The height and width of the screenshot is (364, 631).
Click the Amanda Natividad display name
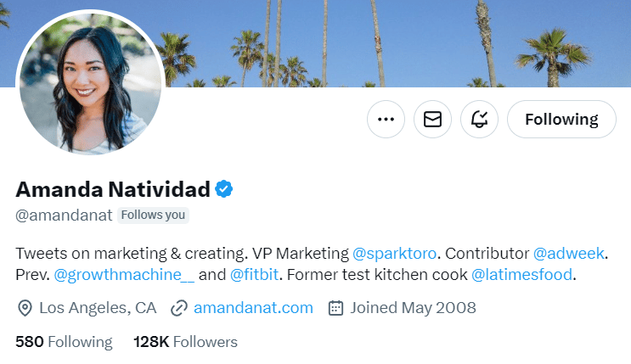tap(113, 188)
